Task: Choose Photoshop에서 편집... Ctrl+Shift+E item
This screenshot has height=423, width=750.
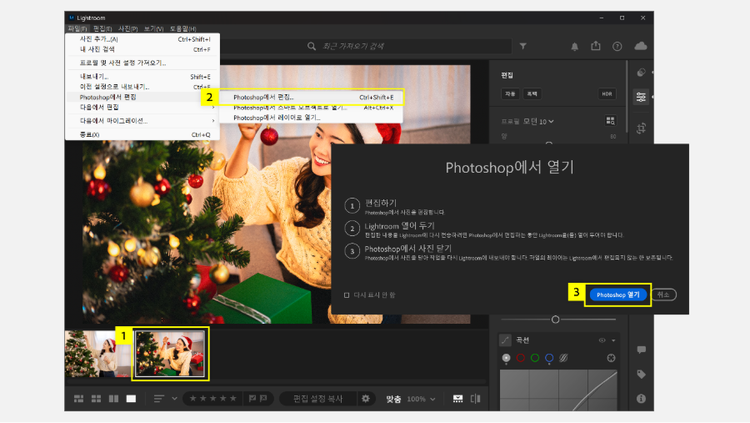Action: pyautogui.click(x=312, y=97)
